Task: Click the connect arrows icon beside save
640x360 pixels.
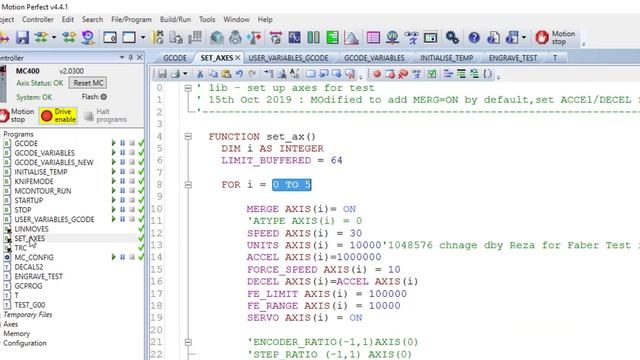Action: tap(41, 38)
